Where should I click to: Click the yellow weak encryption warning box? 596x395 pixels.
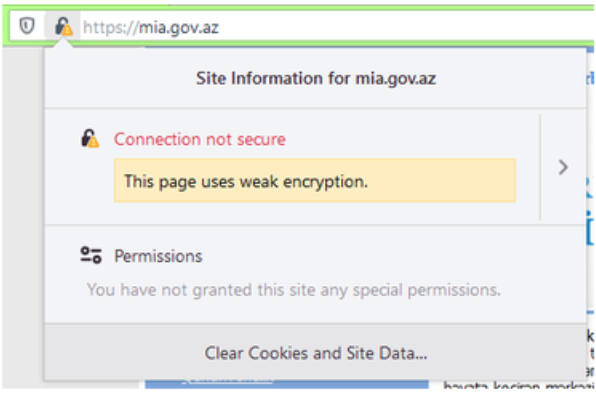[x=315, y=181]
